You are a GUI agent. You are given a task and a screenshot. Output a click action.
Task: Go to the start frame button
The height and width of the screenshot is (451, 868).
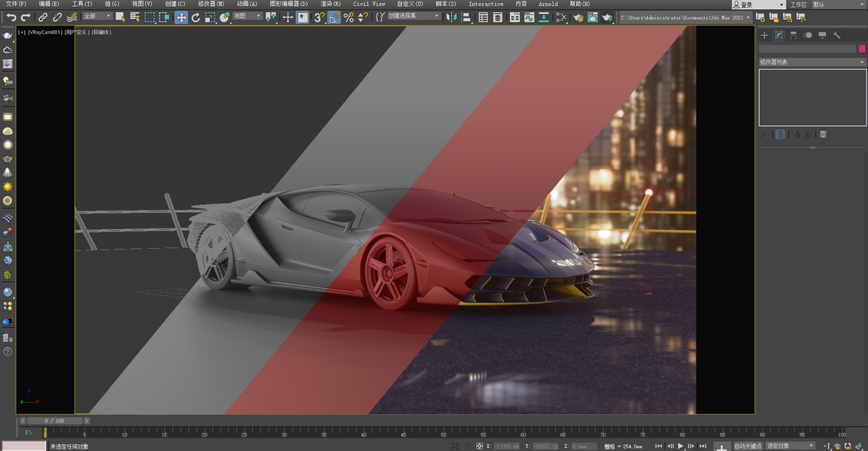(x=659, y=446)
